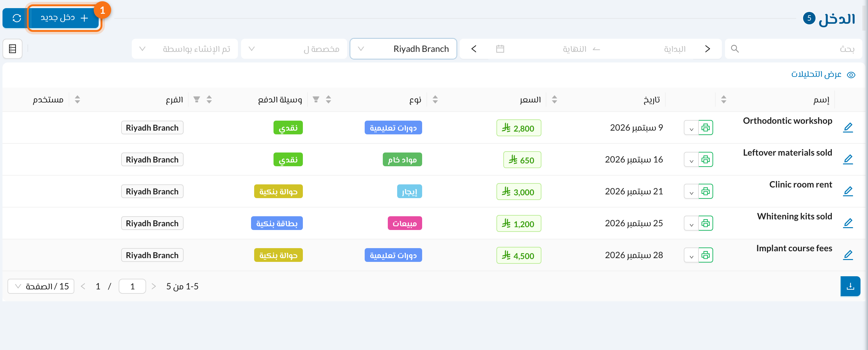Open the مخصصة ل dropdown
Viewport: 868px width, 350px height.
click(294, 49)
